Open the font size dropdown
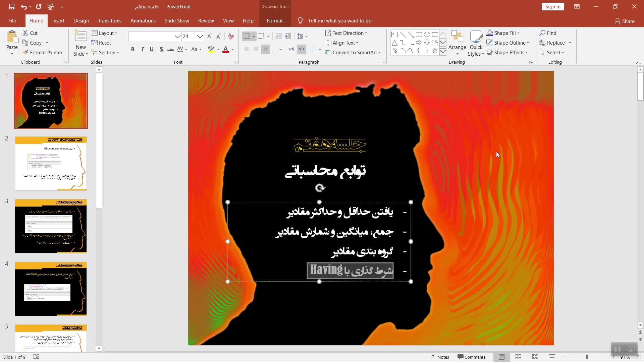Screen dimensions: 644x362 point(200,36)
